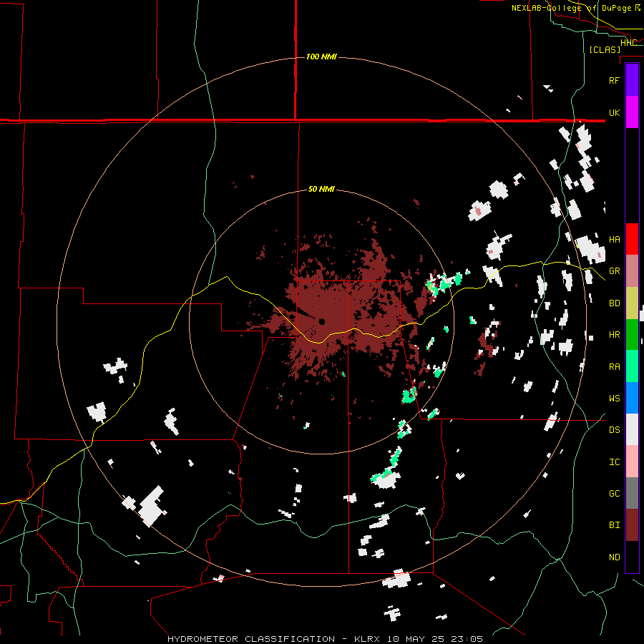Select the gray GC ground clutter swatch
The width and height of the screenshot is (644, 644).
632,493
